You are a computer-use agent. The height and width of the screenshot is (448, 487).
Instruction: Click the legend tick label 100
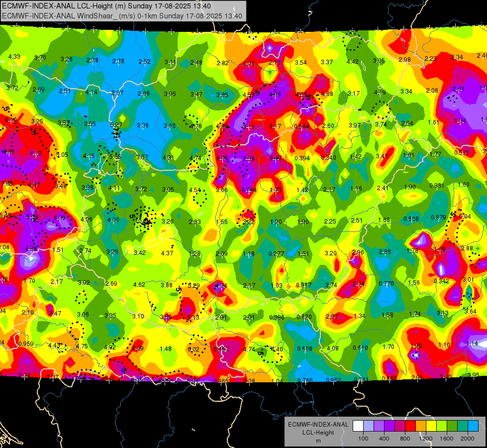click(x=363, y=439)
